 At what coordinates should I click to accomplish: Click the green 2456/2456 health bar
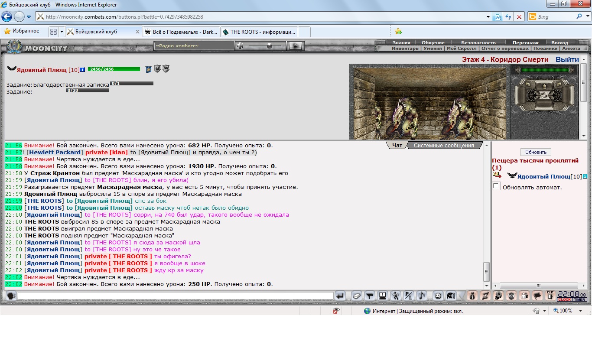[114, 69]
